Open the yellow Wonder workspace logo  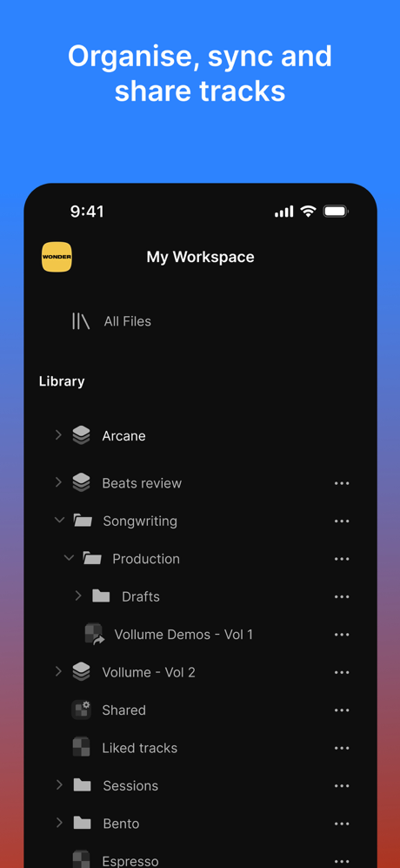click(57, 257)
